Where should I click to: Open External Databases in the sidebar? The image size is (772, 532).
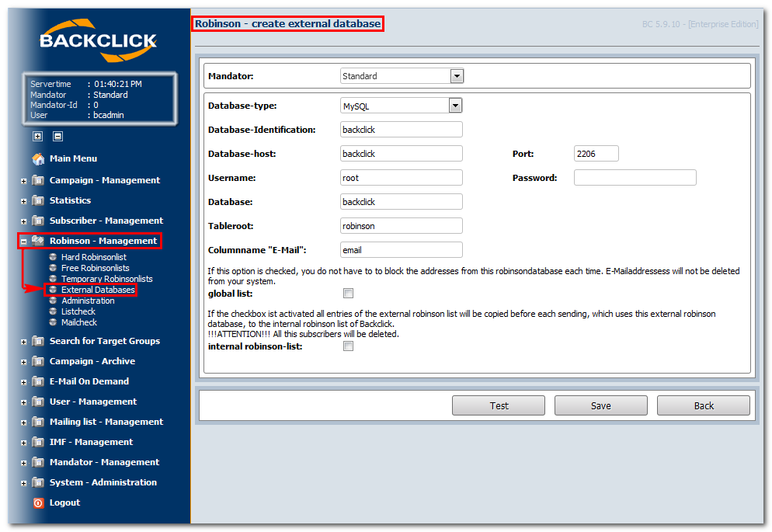pyautogui.click(x=98, y=290)
